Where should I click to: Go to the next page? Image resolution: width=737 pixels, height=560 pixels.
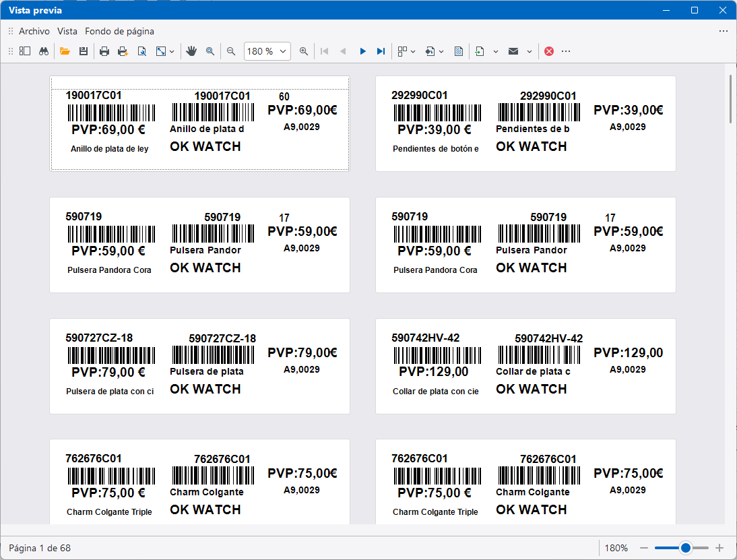point(362,51)
